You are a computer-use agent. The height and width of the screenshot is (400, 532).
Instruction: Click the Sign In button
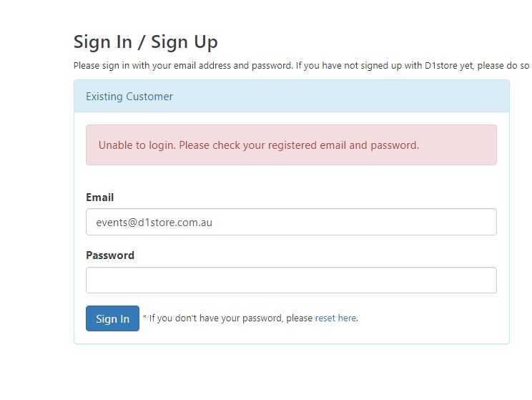click(112, 318)
